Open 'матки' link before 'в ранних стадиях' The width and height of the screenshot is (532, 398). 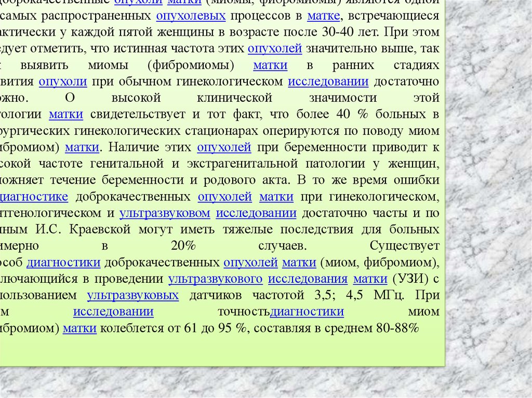270,66
